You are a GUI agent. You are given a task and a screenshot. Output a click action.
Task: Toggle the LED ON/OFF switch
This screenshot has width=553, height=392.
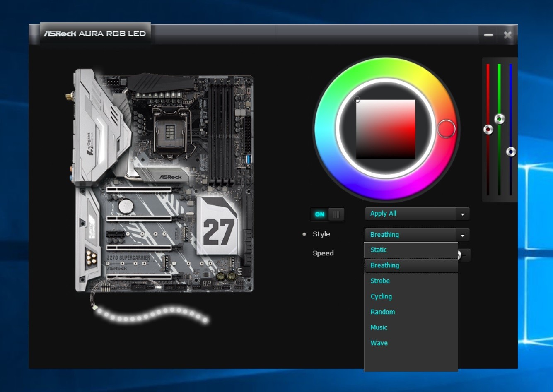[x=327, y=214]
